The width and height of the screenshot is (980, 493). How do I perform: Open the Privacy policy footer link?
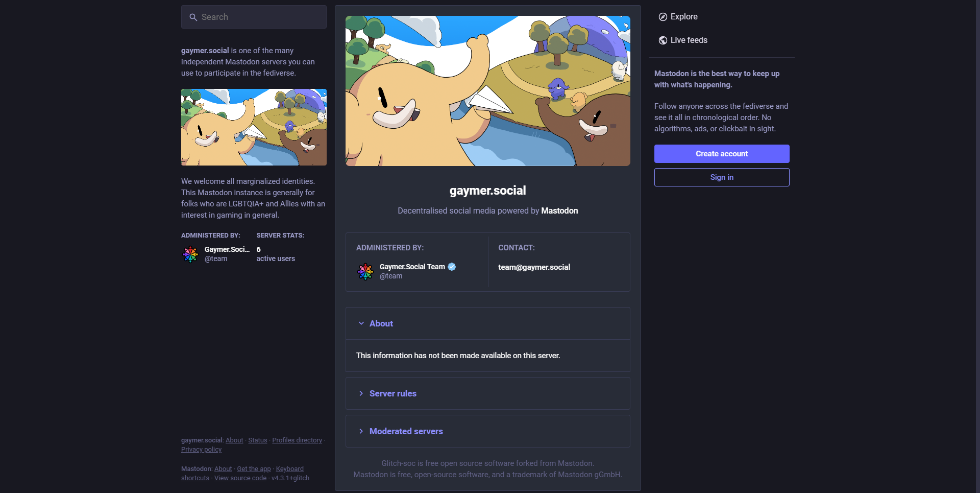click(201, 450)
